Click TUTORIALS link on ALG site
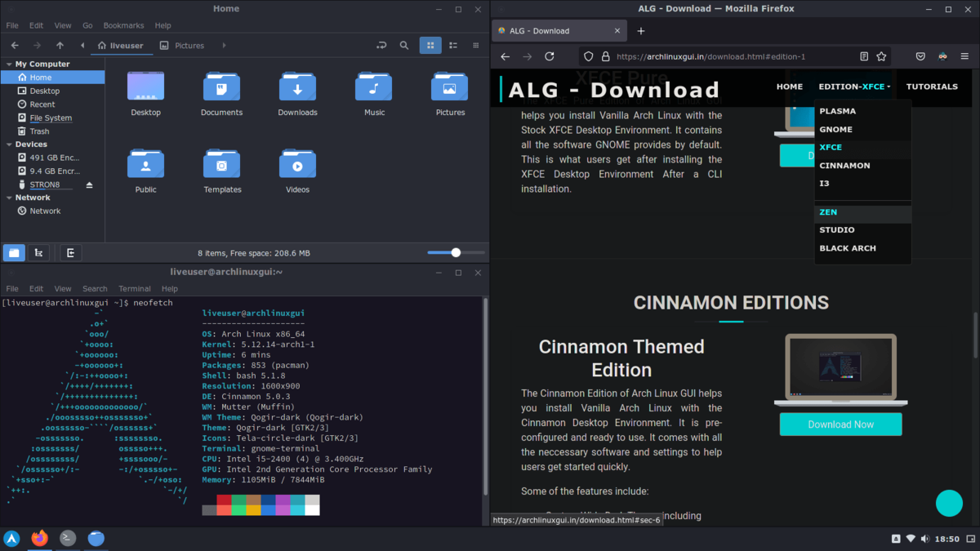980x551 pixels. (932, 87)
